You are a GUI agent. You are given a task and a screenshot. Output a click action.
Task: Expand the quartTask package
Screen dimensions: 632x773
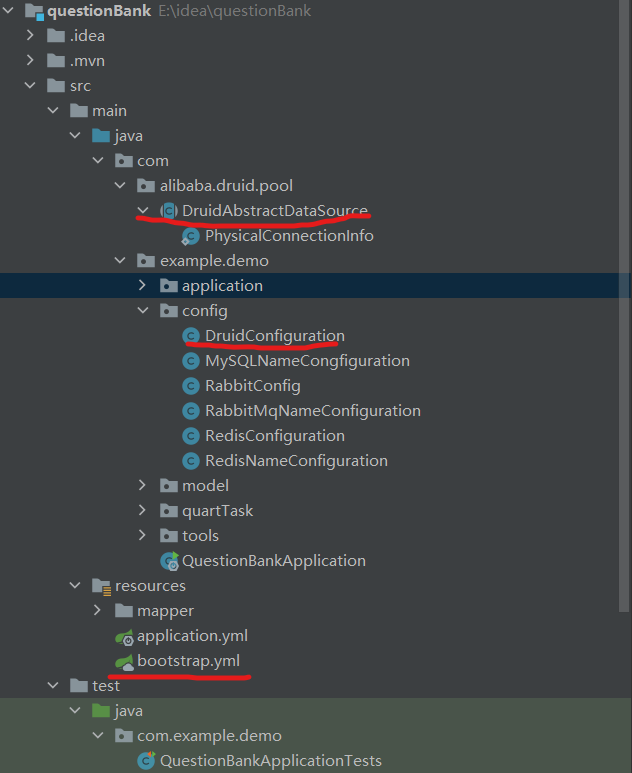(142, 510)
